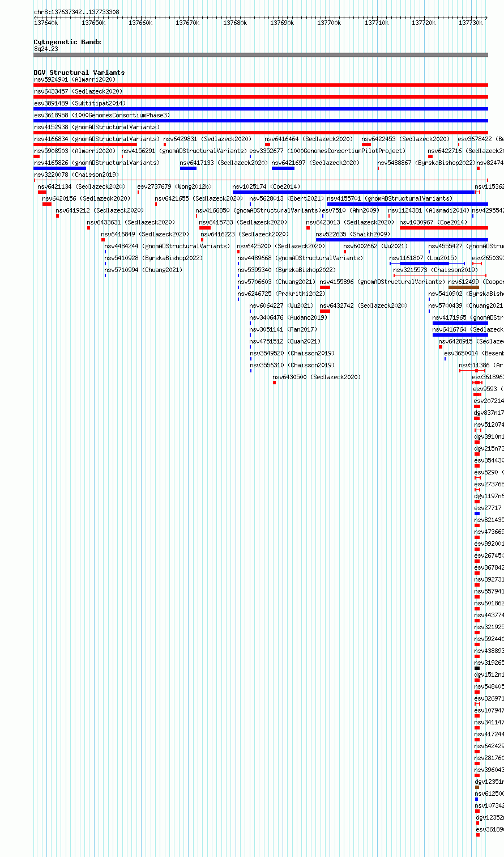This screenshot has height=857, width=504.
Task: Click the gray 8q24.23 cytogenetic band bar
Action: point(260,55)
